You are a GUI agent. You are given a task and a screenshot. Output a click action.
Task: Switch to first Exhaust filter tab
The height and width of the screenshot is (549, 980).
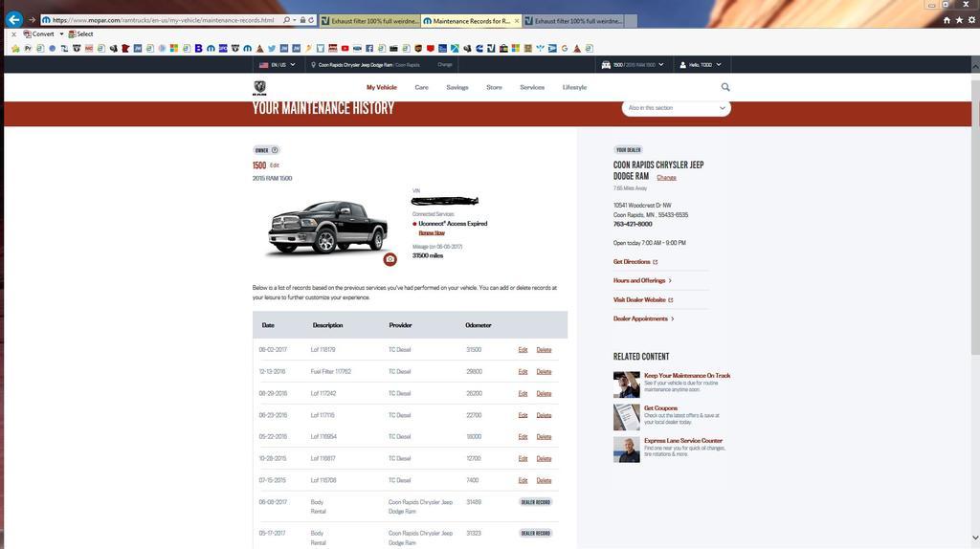click(x=369, y=21)
